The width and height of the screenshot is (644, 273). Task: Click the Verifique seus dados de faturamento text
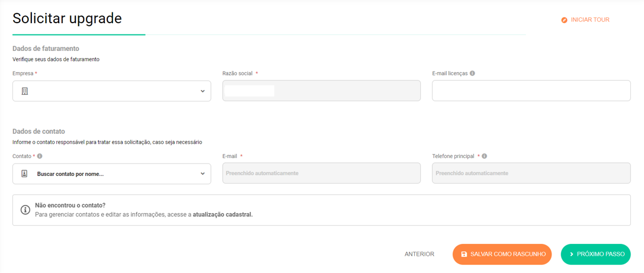coord(56,59)
